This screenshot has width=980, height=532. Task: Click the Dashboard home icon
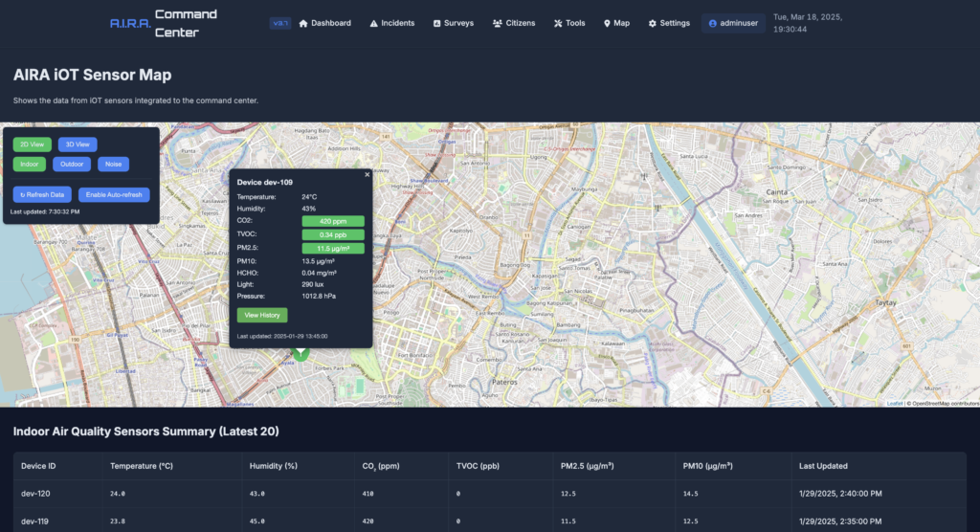pyautogui.click(x=303, y=23)
